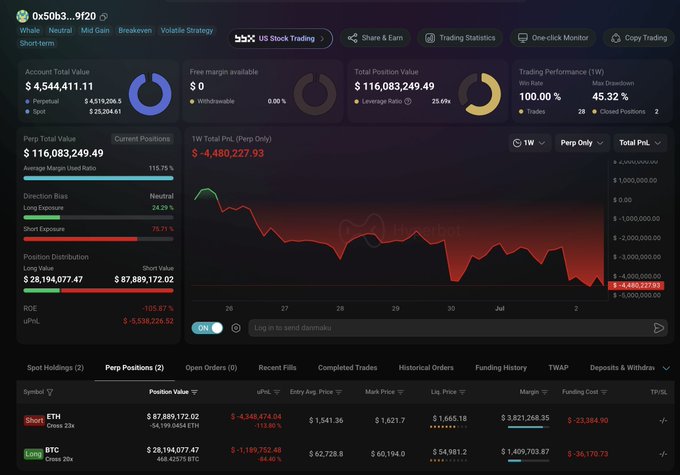Viewport: 680px width, 475px height.
Task: Click the Free margin donut chart
Action: tap(315, 94)
